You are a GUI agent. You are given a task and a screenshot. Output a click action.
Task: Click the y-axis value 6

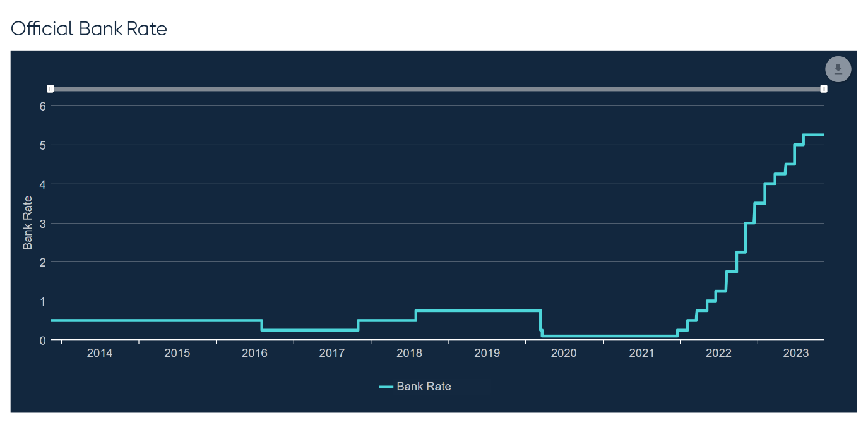[x=43, y=106]
